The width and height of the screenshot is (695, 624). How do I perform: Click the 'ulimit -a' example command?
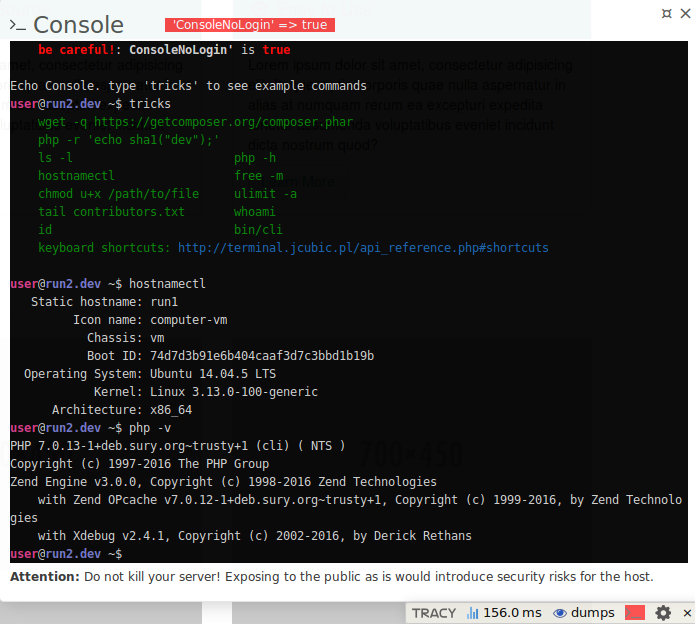point(266,194)
